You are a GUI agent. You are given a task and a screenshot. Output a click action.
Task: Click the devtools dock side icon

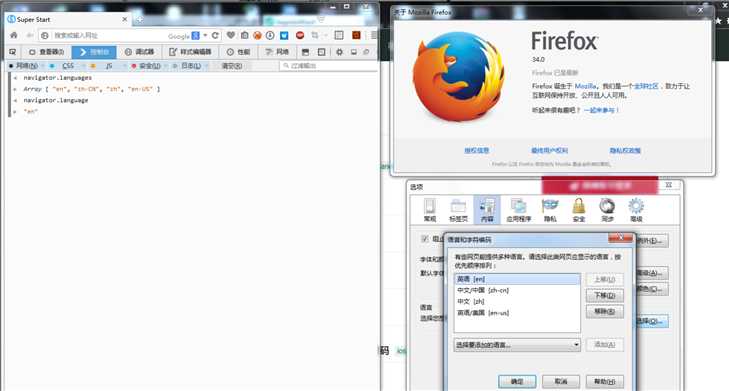354,52
